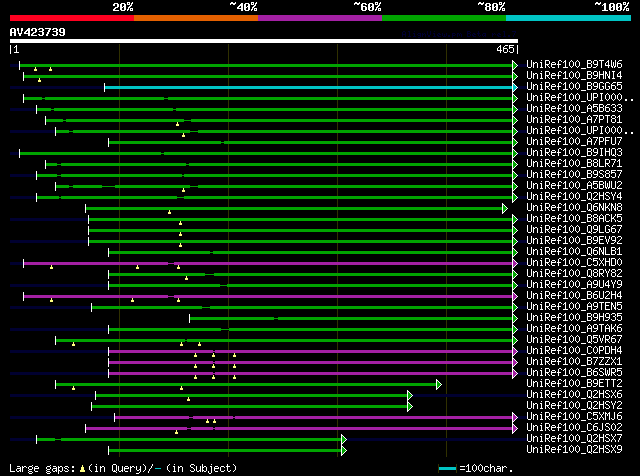640x476 pixels.
Task: Click the UniRef100_A9TAK6 label
Action: 574,329
